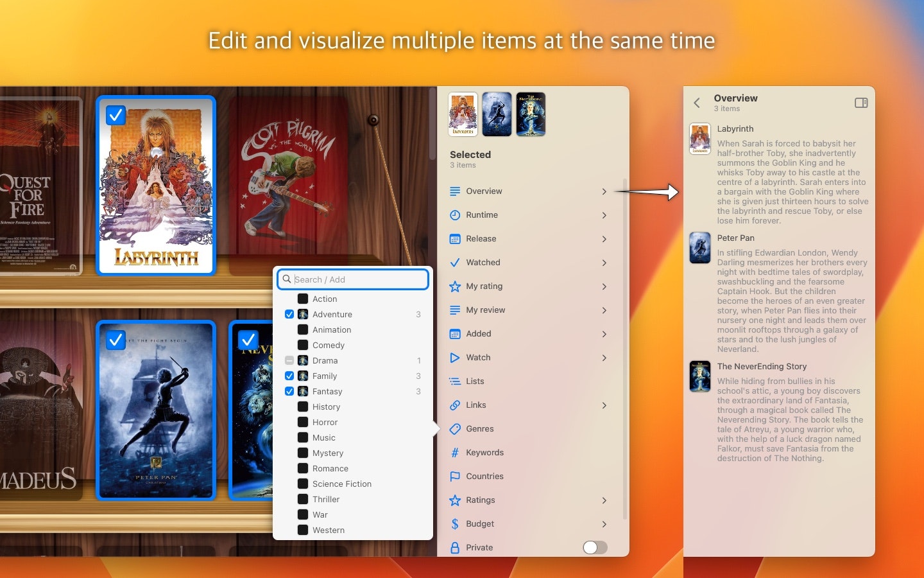This screenshot has width=924, height=578.
Task: Expand the Overview row chevron
Action: tap(604, 191)
